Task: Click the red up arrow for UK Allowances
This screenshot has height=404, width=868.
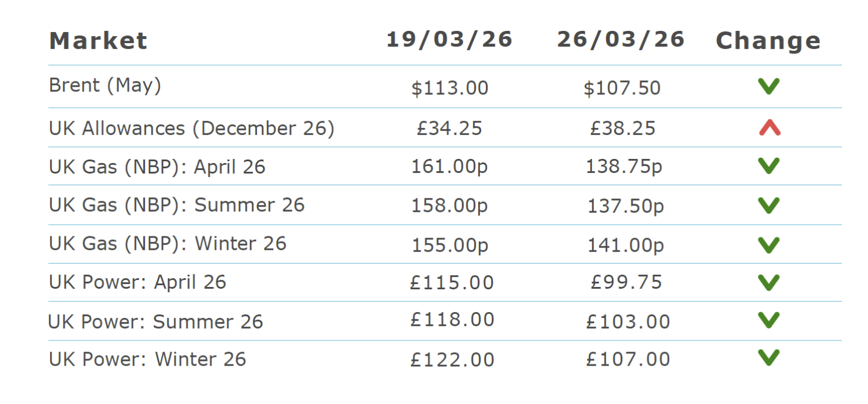Action: point(769,127)
